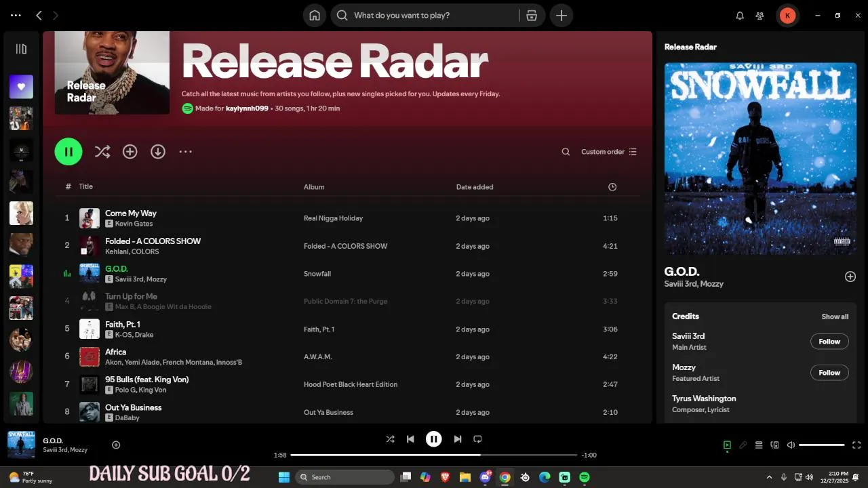Open the Queue panel
868x488 pixels.
[x=759, y=445]
